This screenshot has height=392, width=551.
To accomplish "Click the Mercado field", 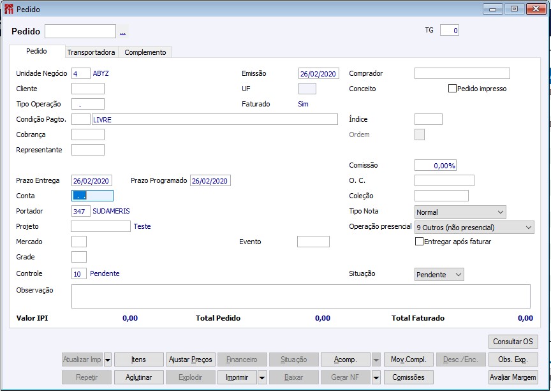I will tap(79, 242).
